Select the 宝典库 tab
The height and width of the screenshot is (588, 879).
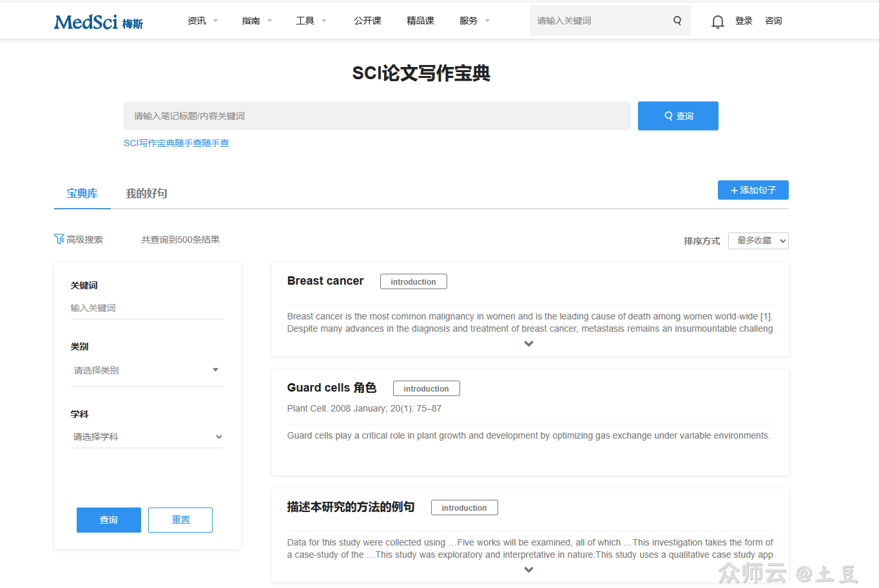point(82,193)
